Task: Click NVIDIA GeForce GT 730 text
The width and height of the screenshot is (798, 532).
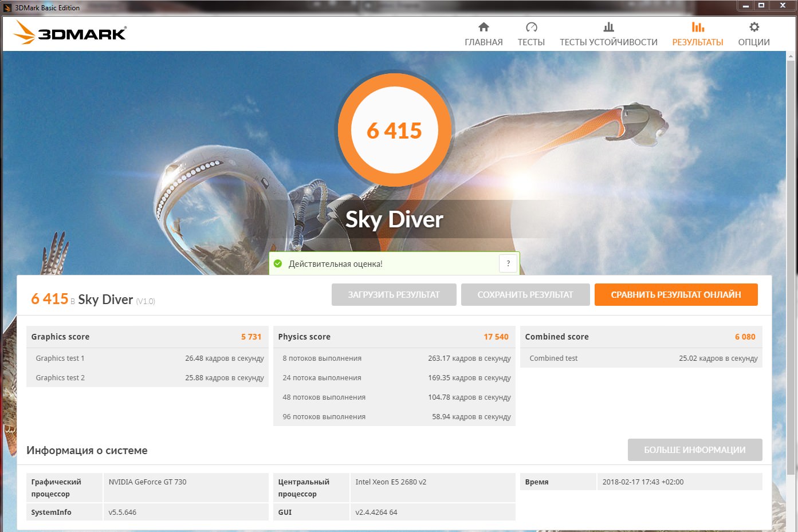Action: (x=148, y=482)
